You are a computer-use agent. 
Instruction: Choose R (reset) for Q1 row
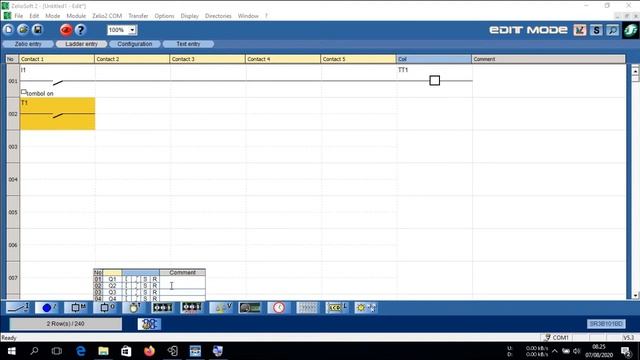(155, 279)
